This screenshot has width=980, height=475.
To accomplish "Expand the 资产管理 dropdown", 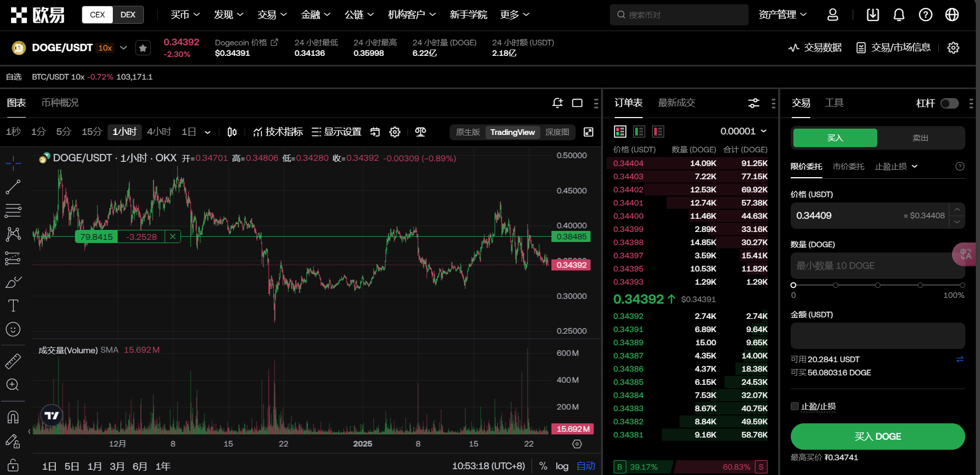I will [782, 15].
